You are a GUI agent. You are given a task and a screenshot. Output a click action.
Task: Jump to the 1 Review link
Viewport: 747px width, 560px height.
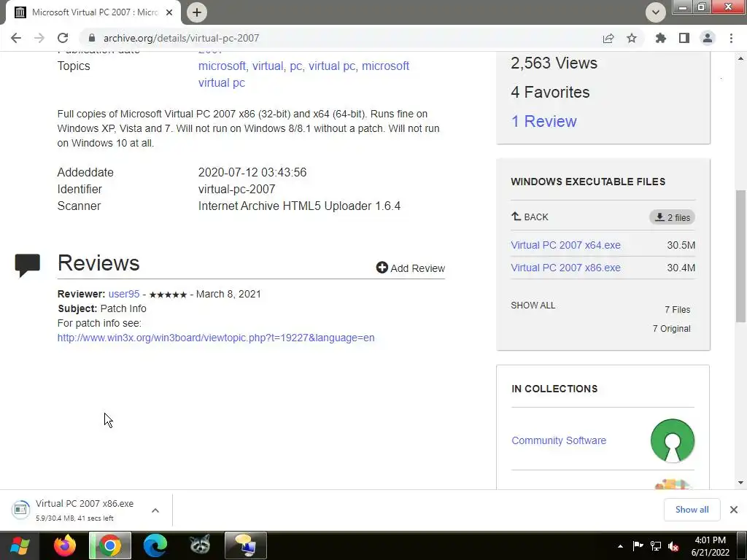click(543, 122)
